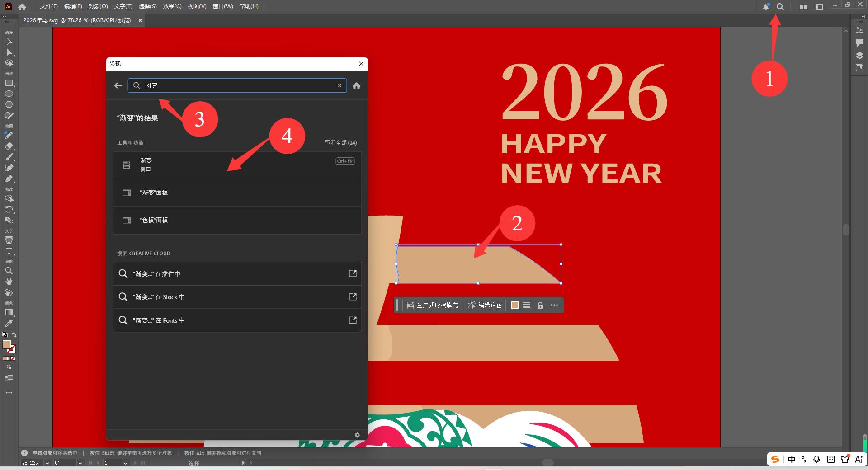Click 查看全部 (24) link

[x=340, y=143]
